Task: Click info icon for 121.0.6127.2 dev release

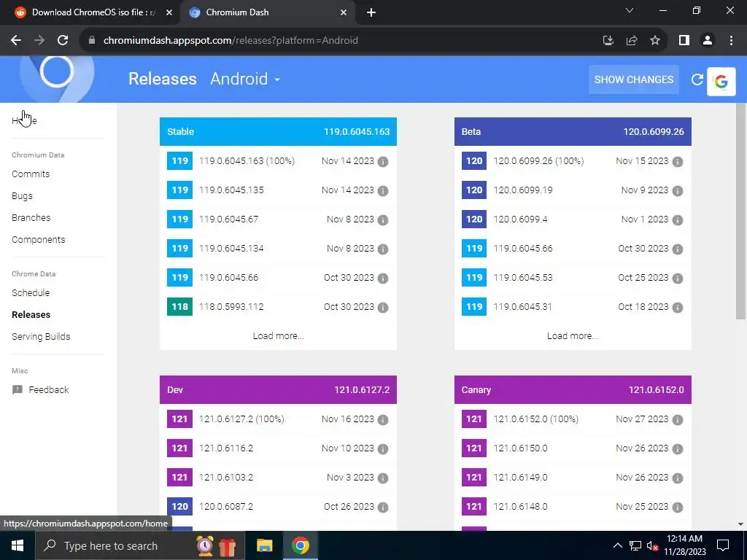Action: point(382,420)
